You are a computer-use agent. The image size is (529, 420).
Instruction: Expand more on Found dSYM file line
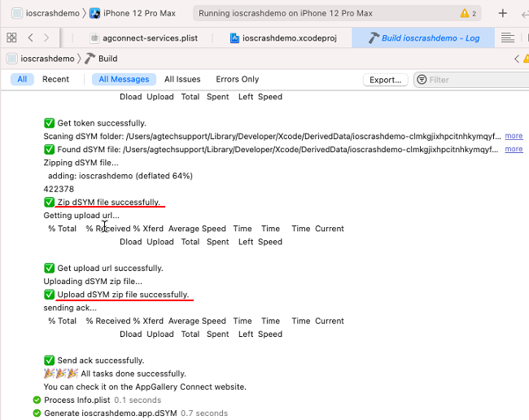click(514, 149)
